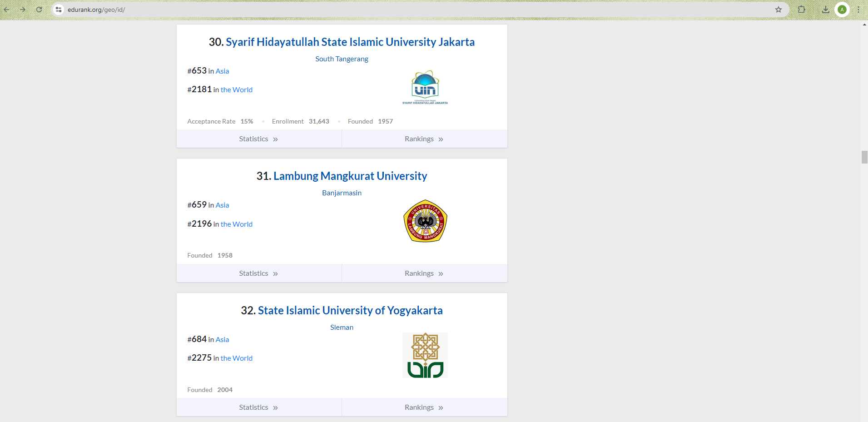
Task: Click Asia link next to #659
Action: 222,205
